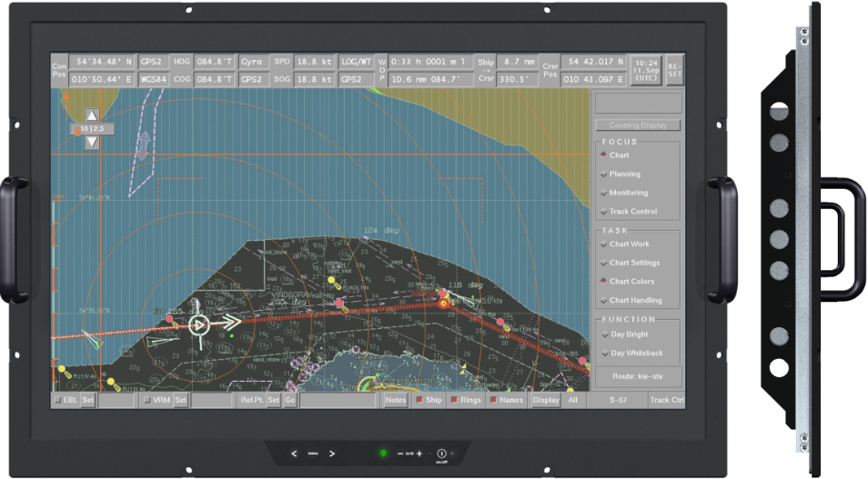
Task: Click the 8.7 nm ship-to-cursor range
Action: tap(518, 62)
